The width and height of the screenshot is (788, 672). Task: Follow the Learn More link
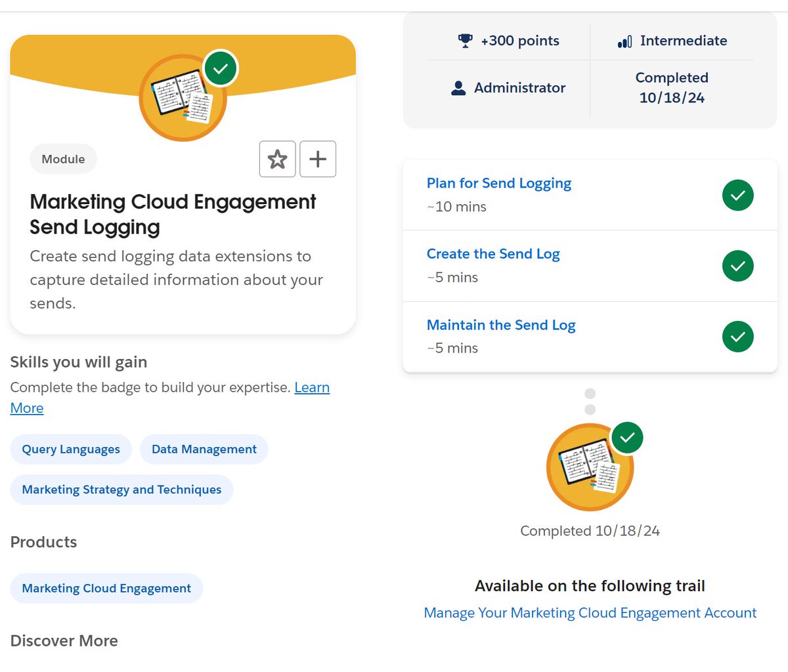(x=312, y=387)
